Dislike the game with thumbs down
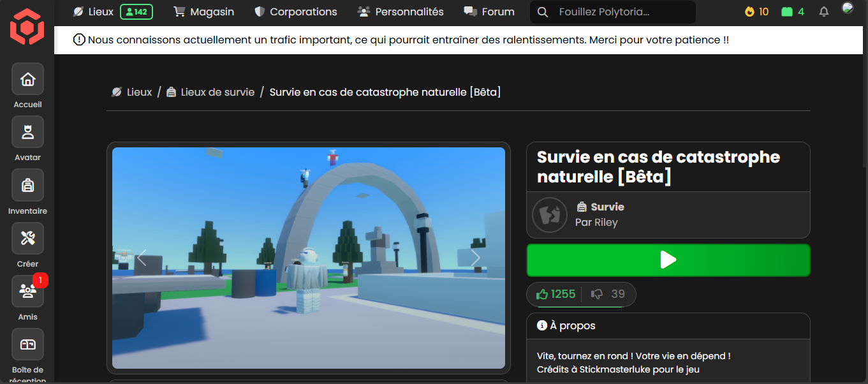 (x=608, y=294)
